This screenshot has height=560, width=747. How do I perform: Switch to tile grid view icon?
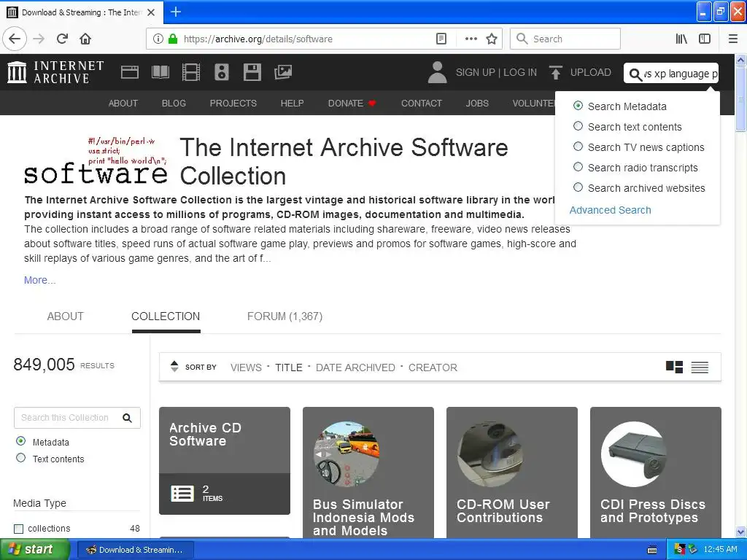tap(674, 367)
